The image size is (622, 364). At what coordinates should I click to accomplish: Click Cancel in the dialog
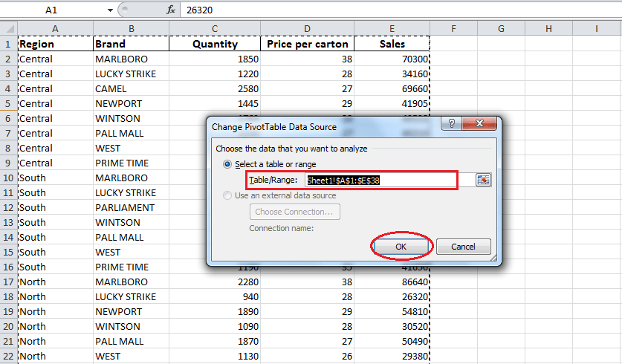coord(463,247)
